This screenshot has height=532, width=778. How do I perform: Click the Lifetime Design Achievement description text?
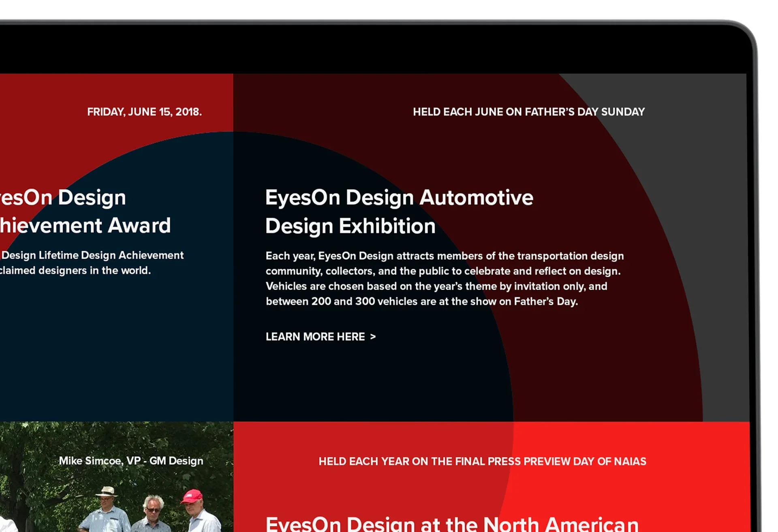tap(92, 255)
